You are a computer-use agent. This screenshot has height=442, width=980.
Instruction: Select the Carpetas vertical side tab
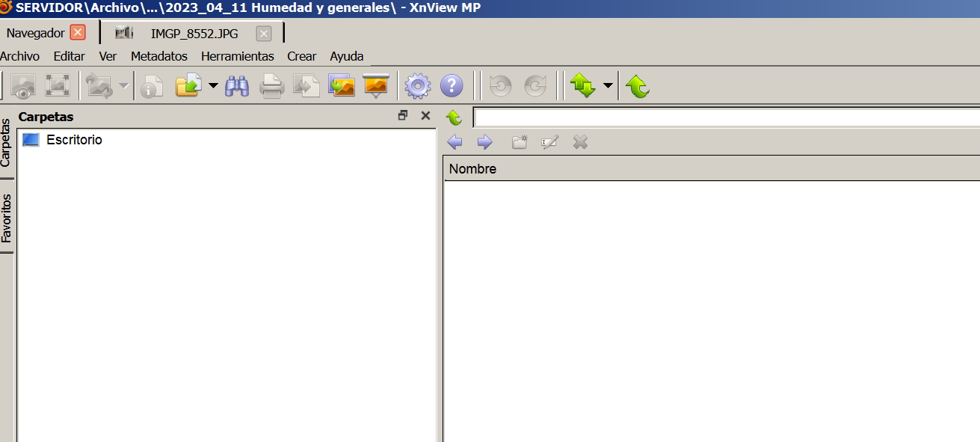pyautogui.click(x=6, y=142)
